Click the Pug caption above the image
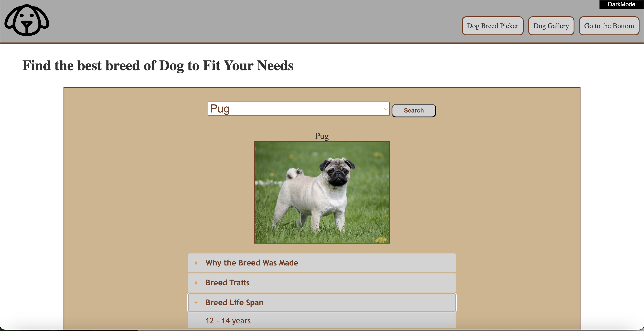This screenshot has height=331, width=644. click(322, 136)
